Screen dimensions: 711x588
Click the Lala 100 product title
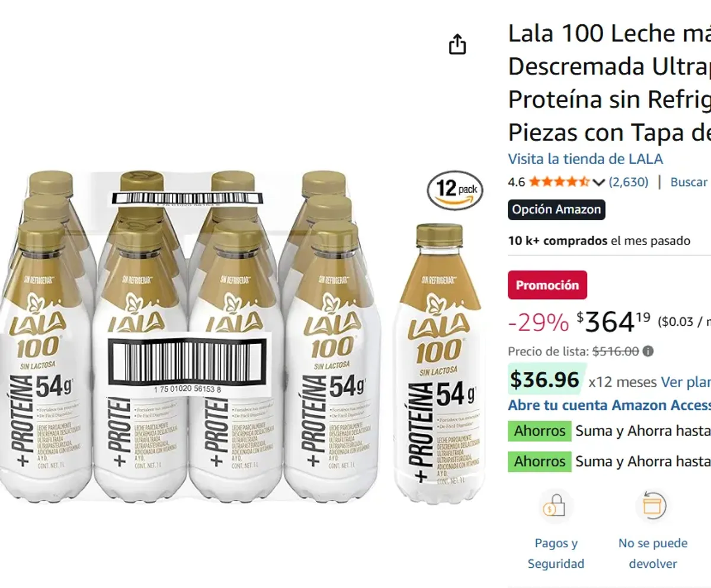604,83
